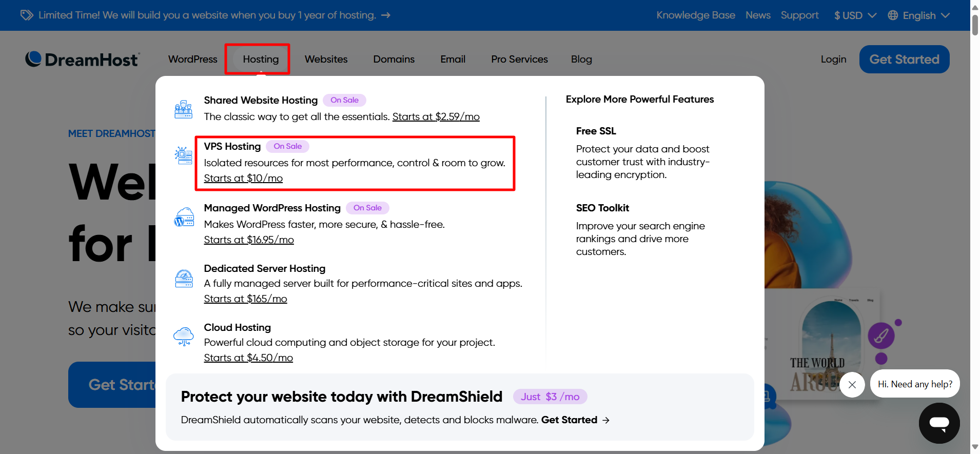Click the MEET DREAMHOST label
Screen dimensions: 980x454
click(x=112, y=133)
